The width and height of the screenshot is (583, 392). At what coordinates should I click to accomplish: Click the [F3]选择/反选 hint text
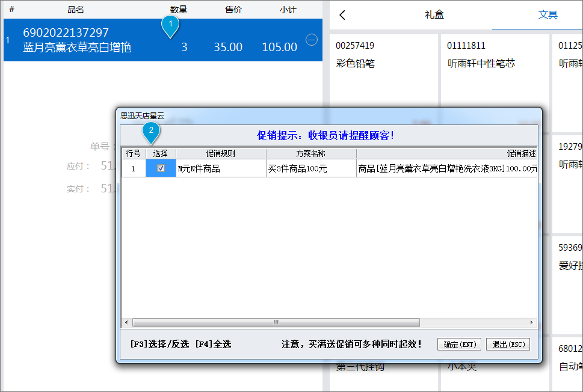point(159,345)
